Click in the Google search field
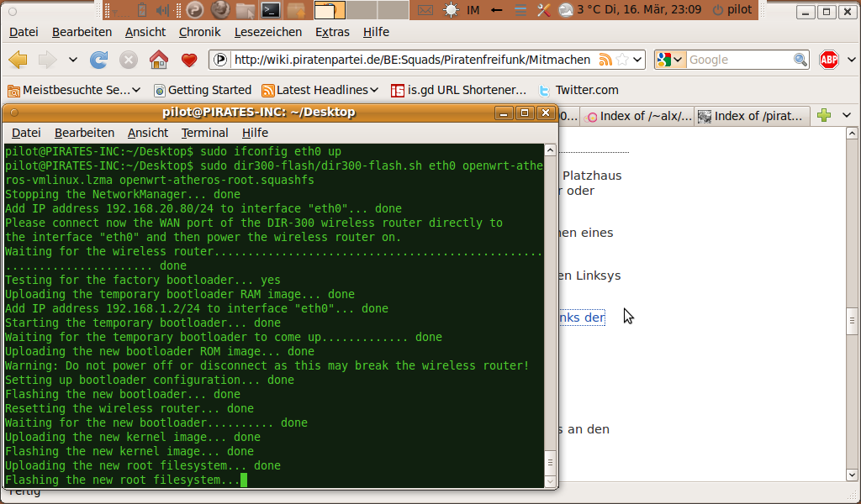Image resolution: width=861 pixels, height=504 pixels. (738, 60)
